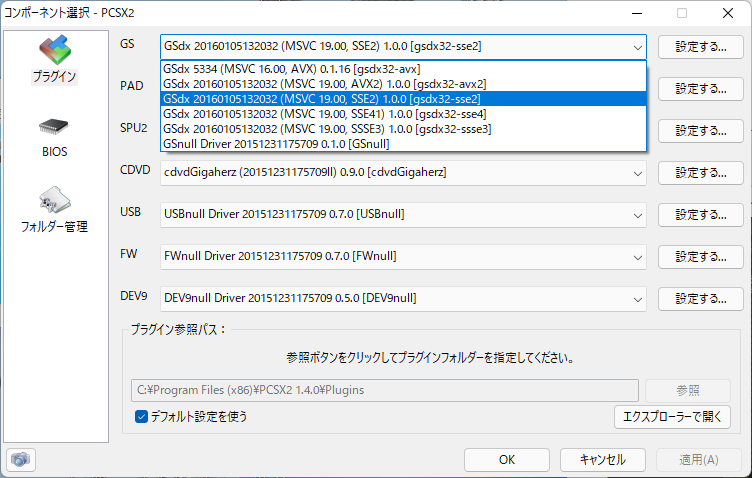Image resolution: width=752 pixels, height=478 pixels.
Task: Click 設定する button for CDVD plugin
Action: click(x=701, y=173)
